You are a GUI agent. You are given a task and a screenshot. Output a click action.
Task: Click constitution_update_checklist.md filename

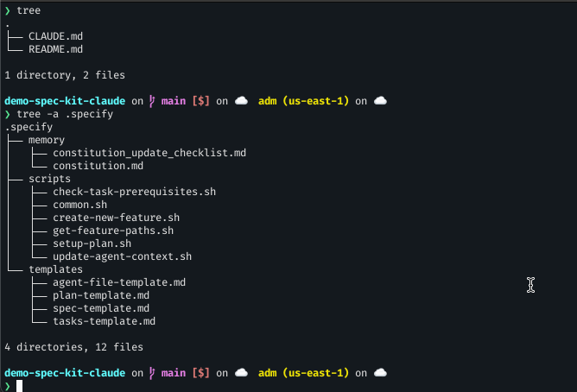coord(149,153)
